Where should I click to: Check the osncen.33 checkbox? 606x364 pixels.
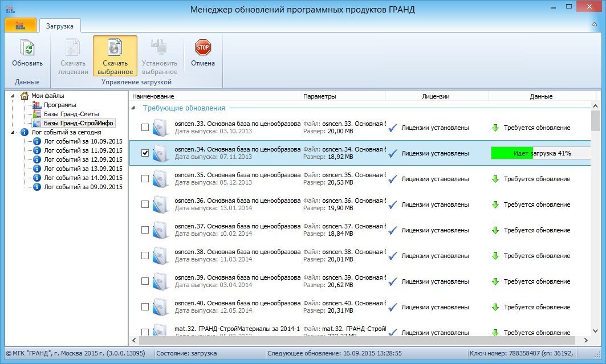pos(145,128)
